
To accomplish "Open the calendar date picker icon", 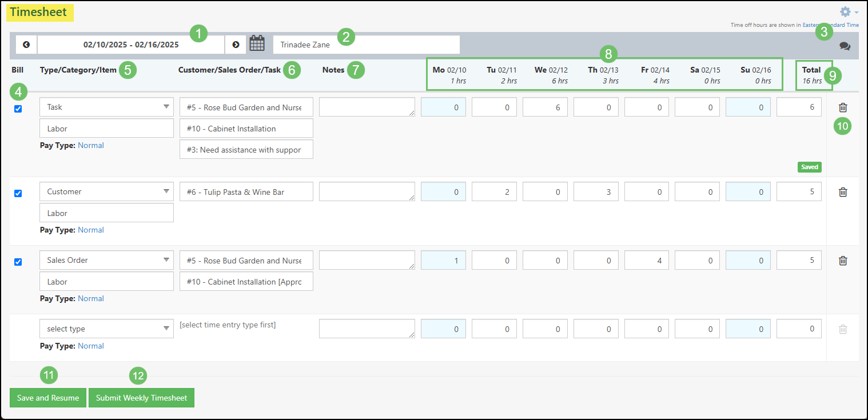I will (x=257, y=44).
